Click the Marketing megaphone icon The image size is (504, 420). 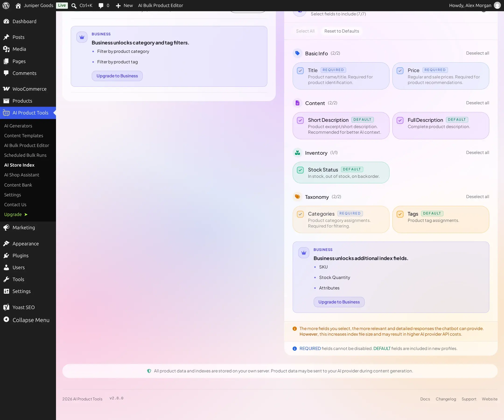pyautogui.click(x=6, y=227)
